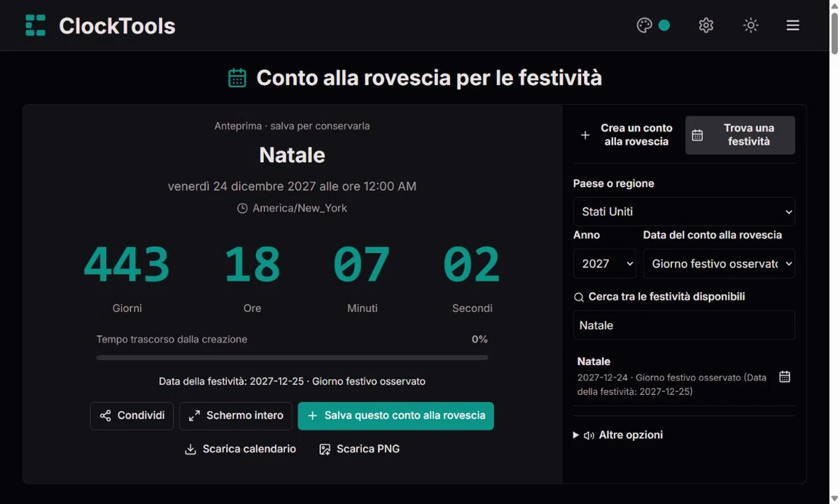Click the 0% progress value
The width and height of the screenshot is (840, 504).
click(479, 339)
